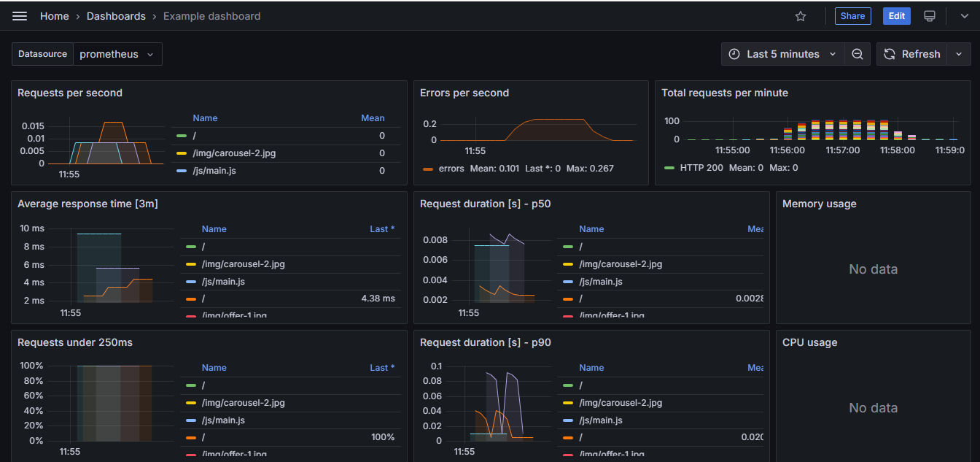Viewport: 980px width, 462px height.
Task: Open the navigation menu with the hamburger icon
Action: [19, 15]
